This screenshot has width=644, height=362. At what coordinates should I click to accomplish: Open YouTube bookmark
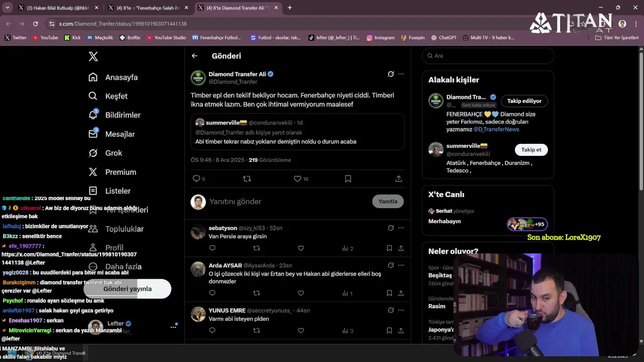click(45, 38)
